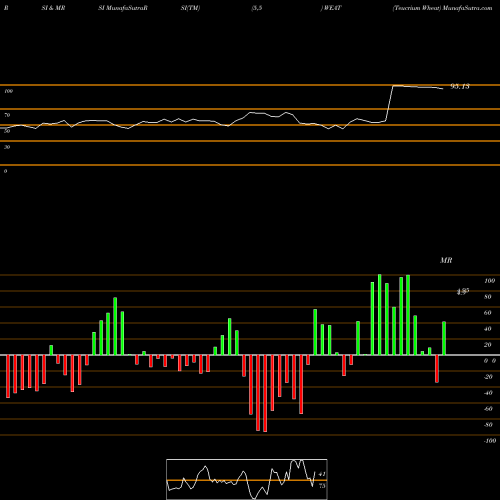
Task: Click the MR axis label 80
Action: (x=488, y=297)
